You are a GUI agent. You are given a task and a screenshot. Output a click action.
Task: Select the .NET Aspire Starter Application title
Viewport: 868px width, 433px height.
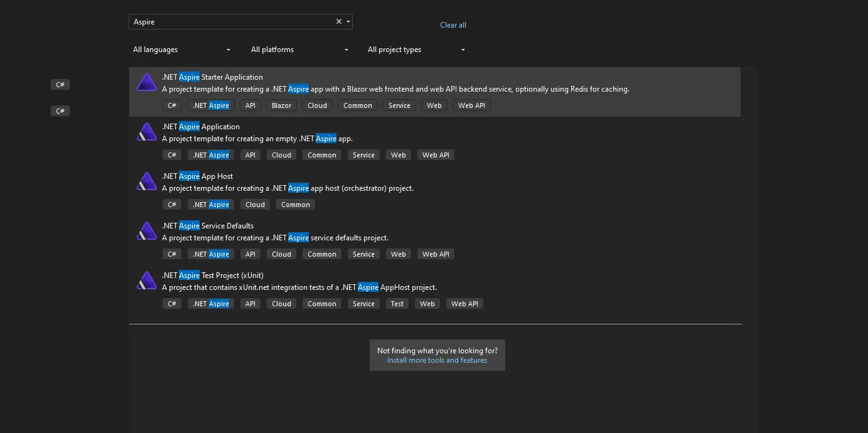pos(212,77)
